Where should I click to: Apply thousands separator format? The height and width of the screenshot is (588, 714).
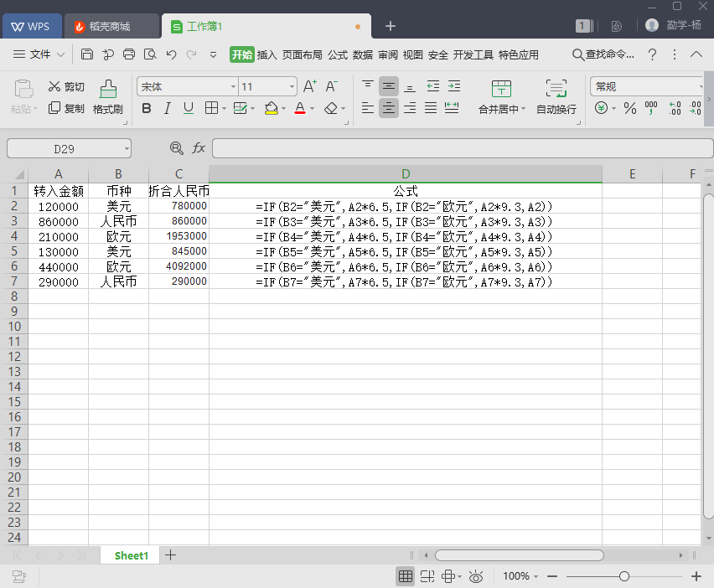651,108
